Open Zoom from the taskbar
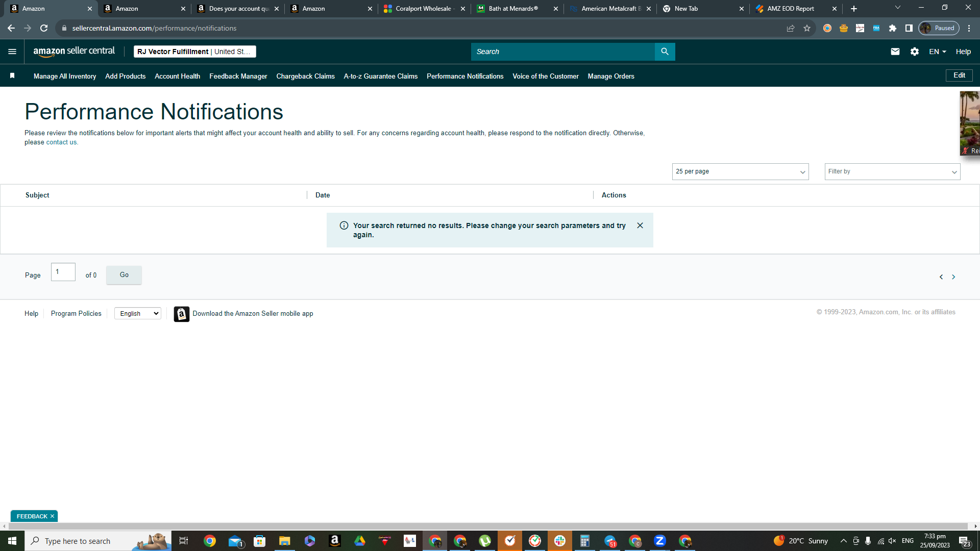 pos(660,541)
